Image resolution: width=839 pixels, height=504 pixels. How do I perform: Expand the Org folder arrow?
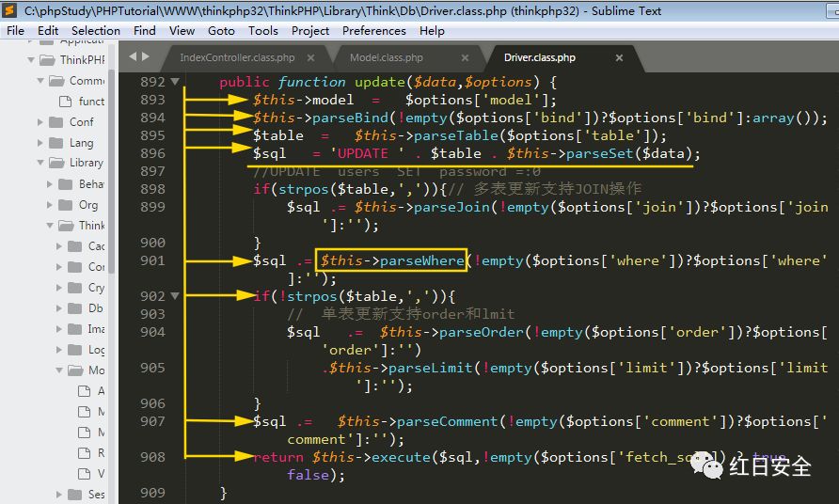(50, 205)
